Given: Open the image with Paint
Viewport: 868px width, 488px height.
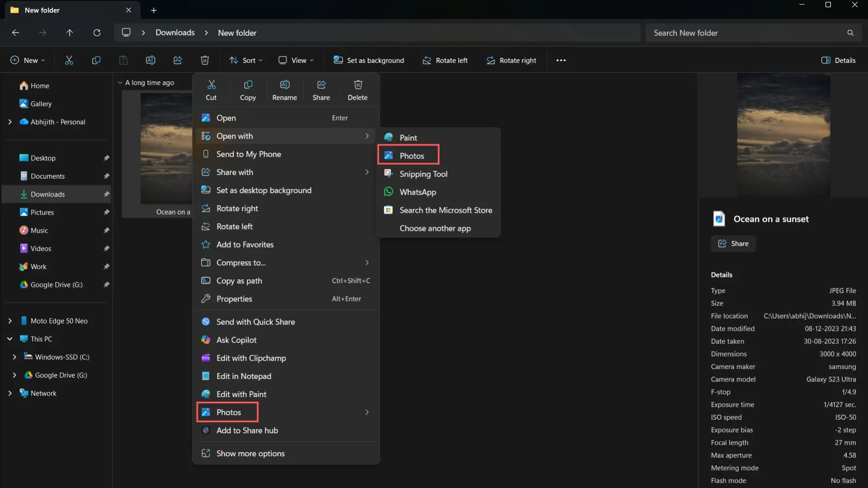Looking at the screenshot, I should tap(408, 137).
